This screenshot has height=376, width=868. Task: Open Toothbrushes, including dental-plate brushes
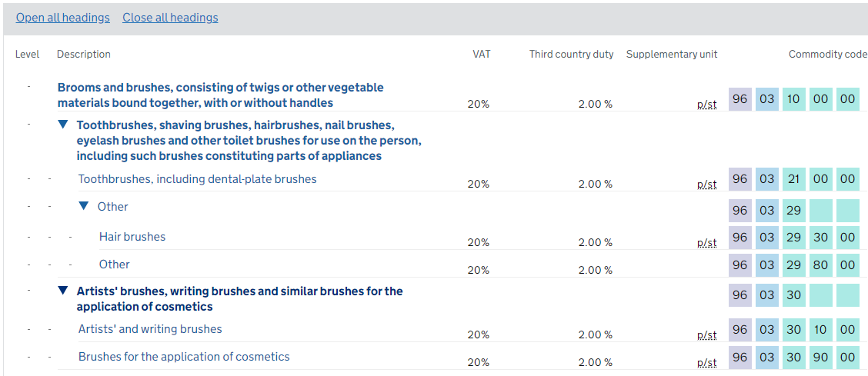(x=197, y=179)
